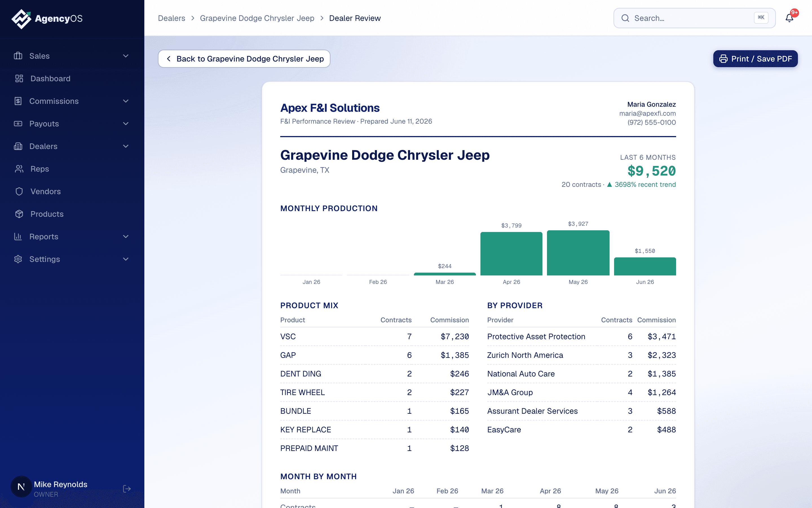The image size is (812, 508).
Task: Expand the Sales menu chevron
Action: 126,56
